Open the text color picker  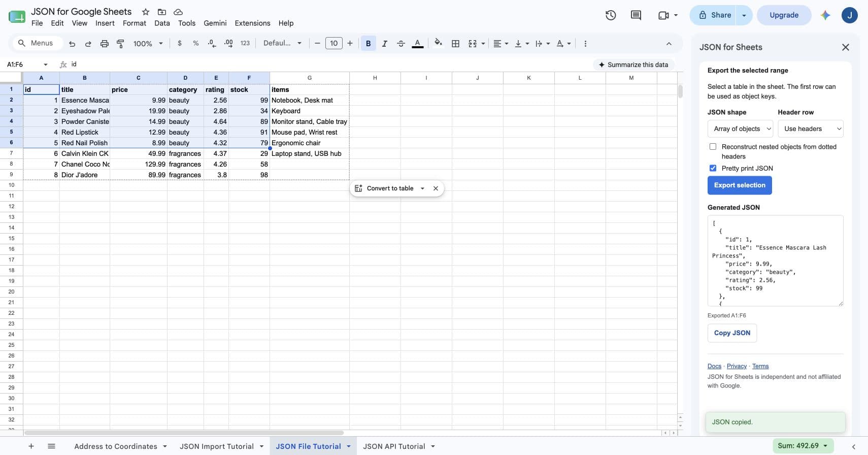tap(417, 44)
